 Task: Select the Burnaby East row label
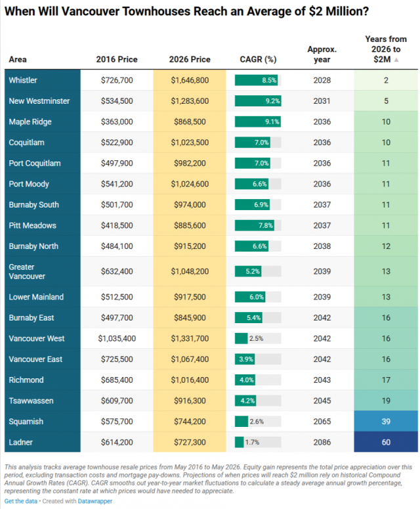pyautogui.click(x=31, y=317)
